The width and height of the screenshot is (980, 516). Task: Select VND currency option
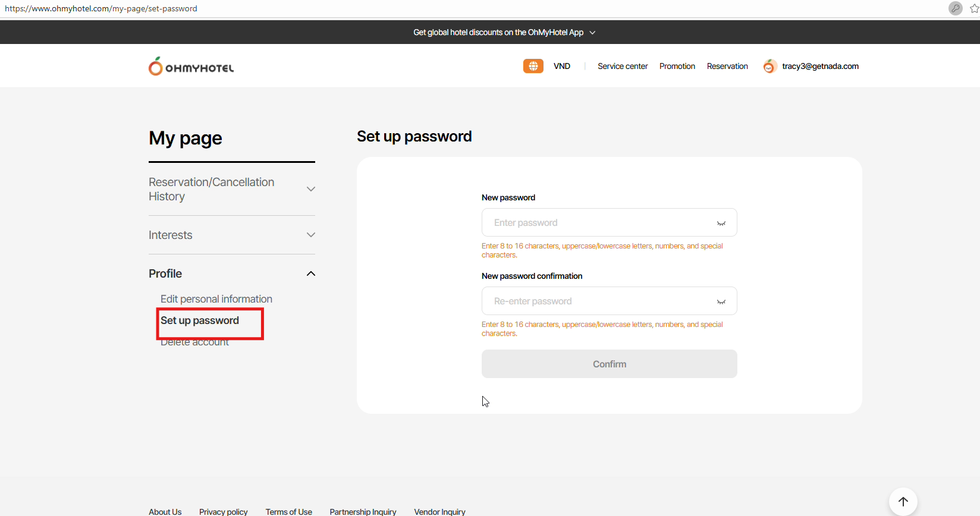[561, 66]
